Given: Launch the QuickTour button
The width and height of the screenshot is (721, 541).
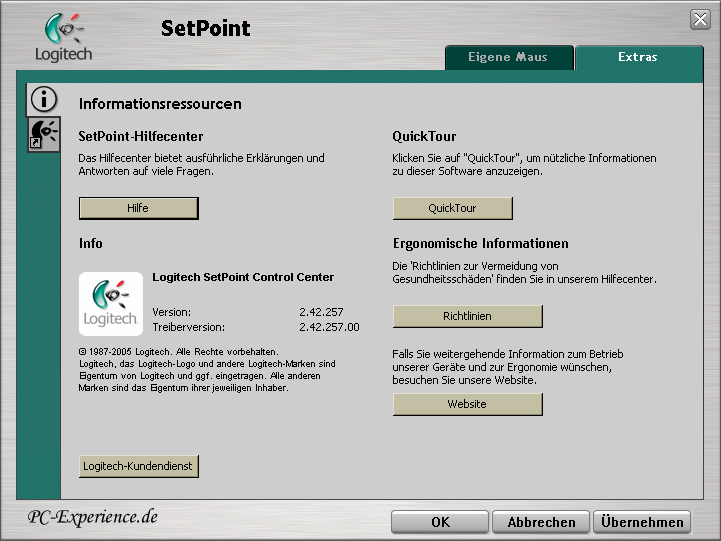Looking at the screenshot, I should click(x=452, y=208).
